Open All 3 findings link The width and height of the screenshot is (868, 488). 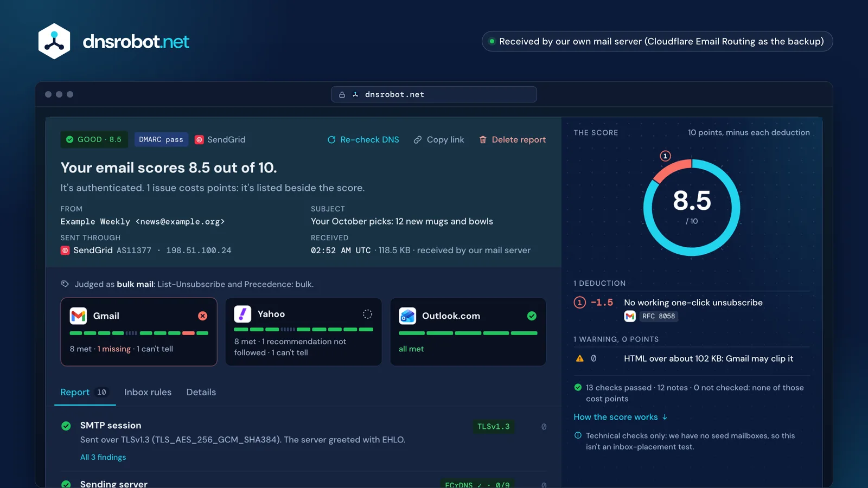click(103, 457)
